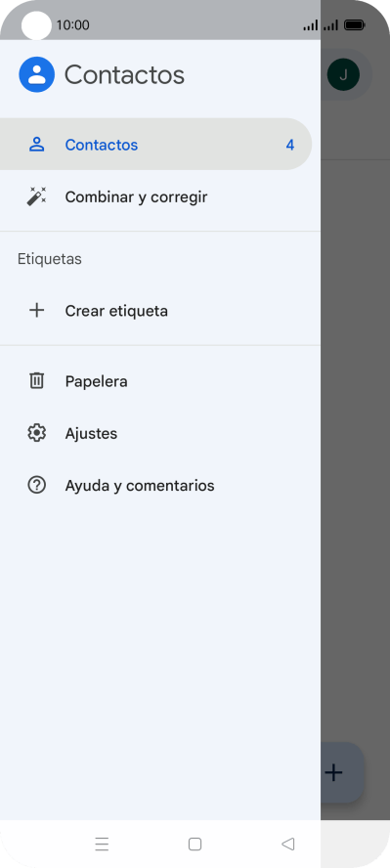The height and width of the screenshot is (868, 390).
Task: Open the recent apps navigation button
Action: (102, 844)
